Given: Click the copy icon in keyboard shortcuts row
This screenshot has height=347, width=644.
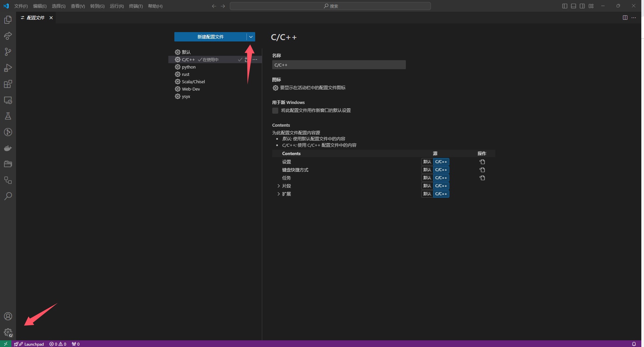Looking at the screenshot, I should (482, 170).
